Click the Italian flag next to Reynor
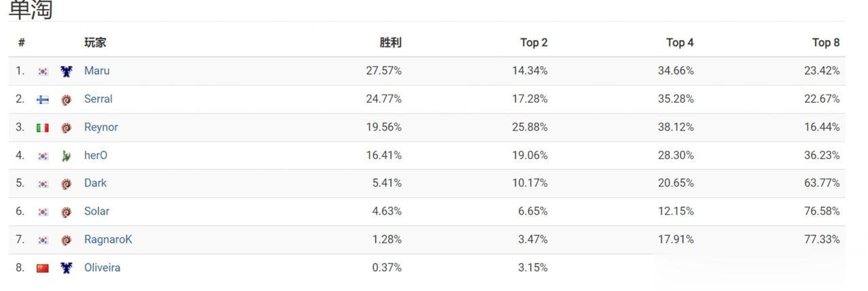The height and width of the screenshot is (291, 868). [x=43, y=128]
